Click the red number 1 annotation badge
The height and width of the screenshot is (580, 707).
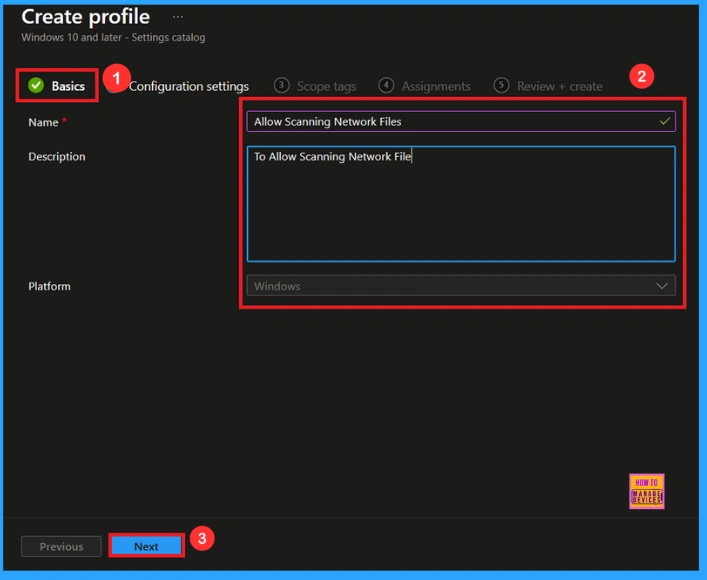116,77
